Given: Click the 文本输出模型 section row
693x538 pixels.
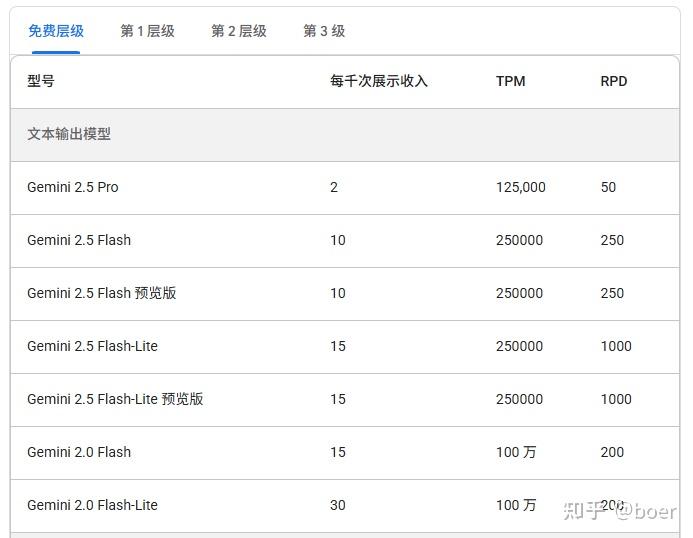Looking at the screenshot, I should coord(345,134).
